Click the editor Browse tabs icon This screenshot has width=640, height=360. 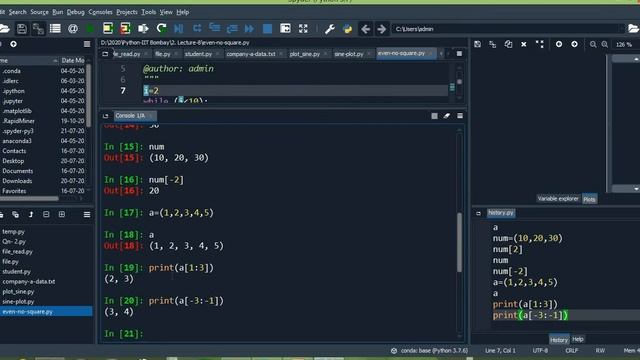pyautogui.click(x=105, y=54)
